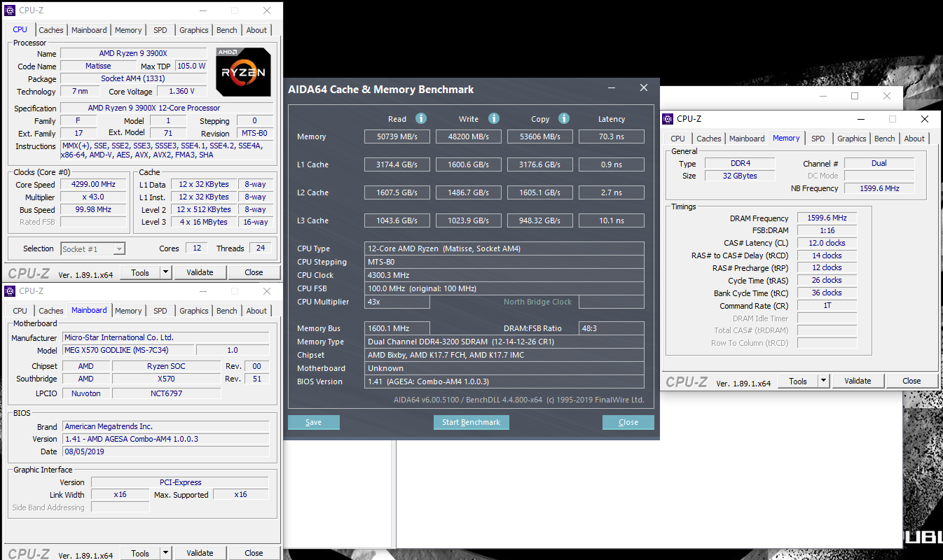This screenshot has width=943, height=560.
Task: Open Graphics tab in top-left CPU-Z window
Action: point(194,30)
